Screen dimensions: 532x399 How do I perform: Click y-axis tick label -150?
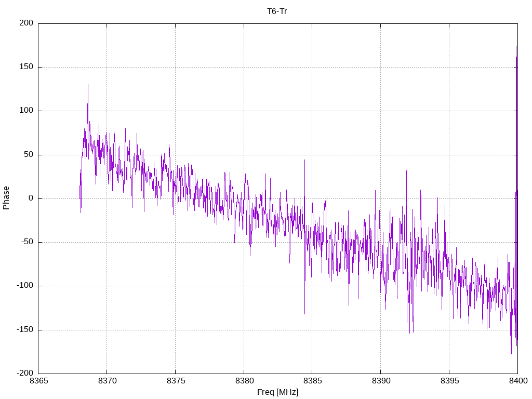25,330
